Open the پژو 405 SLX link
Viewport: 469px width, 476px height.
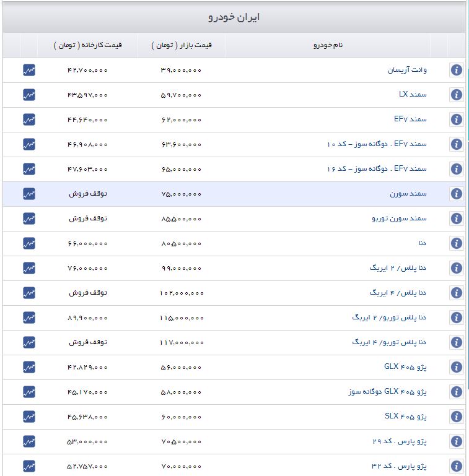click(x=406, y=417)
